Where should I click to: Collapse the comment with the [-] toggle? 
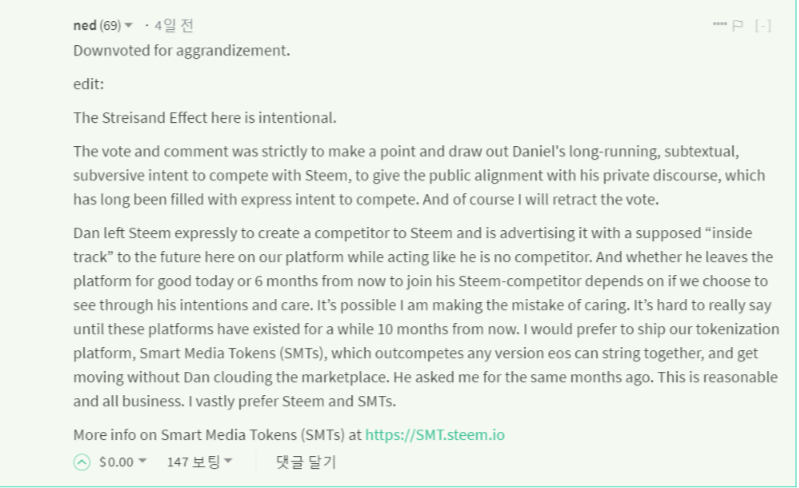763,25
